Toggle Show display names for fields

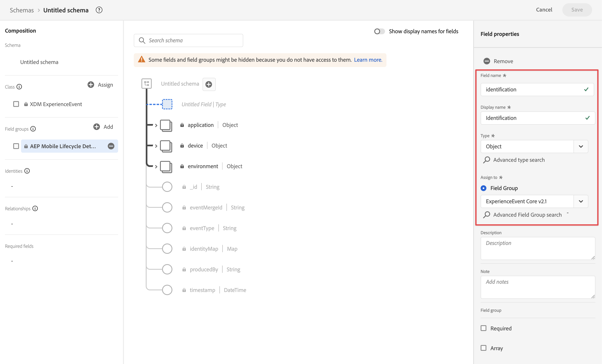point(379,32)
